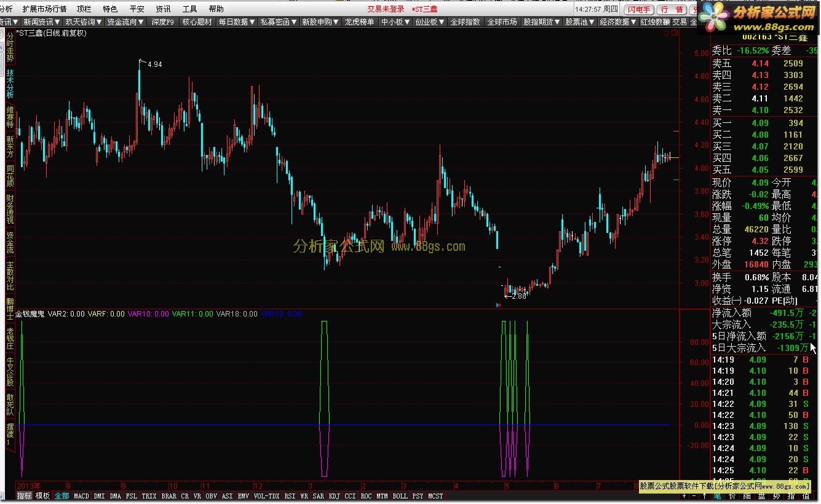Open the 帮助 menu
Screen dimensions: 821x504
click(216, 9)
